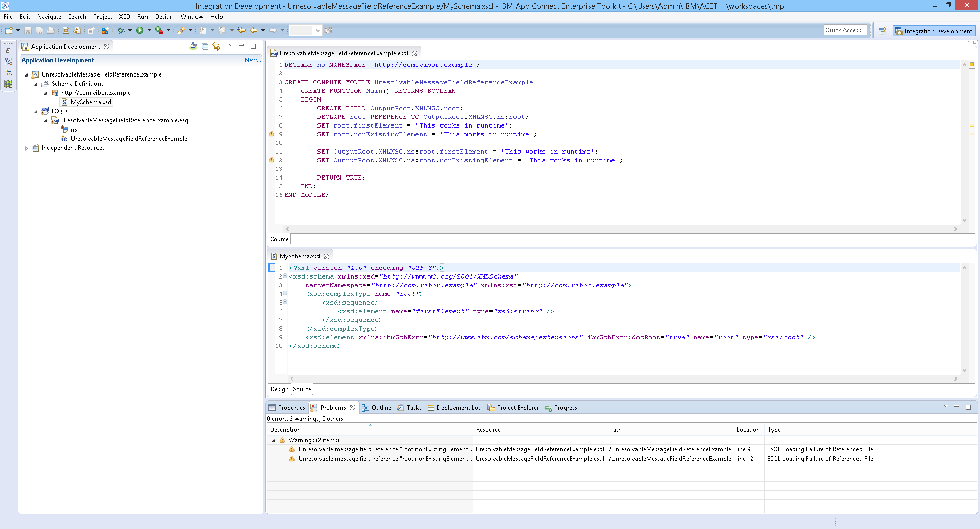Click the Quick Access search field
The height and width of the screenshot is (529, 980).
coord(845,30)
